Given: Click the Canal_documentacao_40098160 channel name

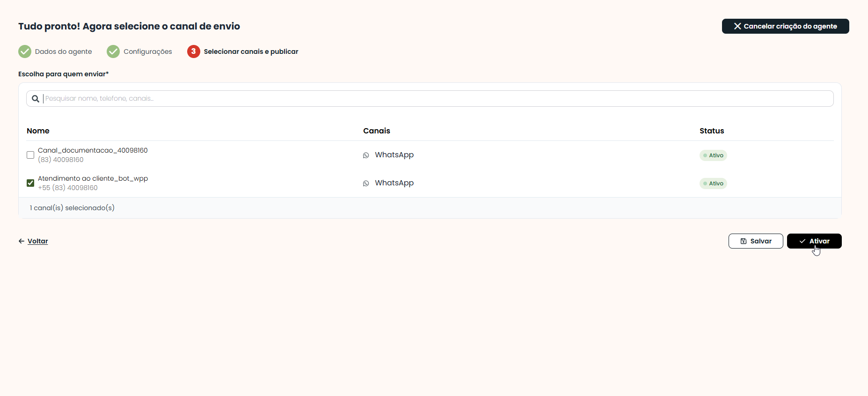Looking at the screenshot, I should point(93,150).
